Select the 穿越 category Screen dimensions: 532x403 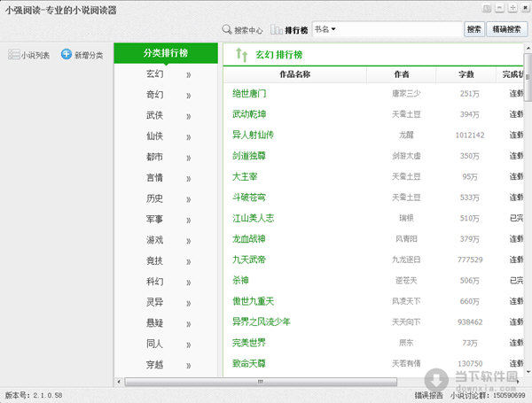(x=154, y=365)
